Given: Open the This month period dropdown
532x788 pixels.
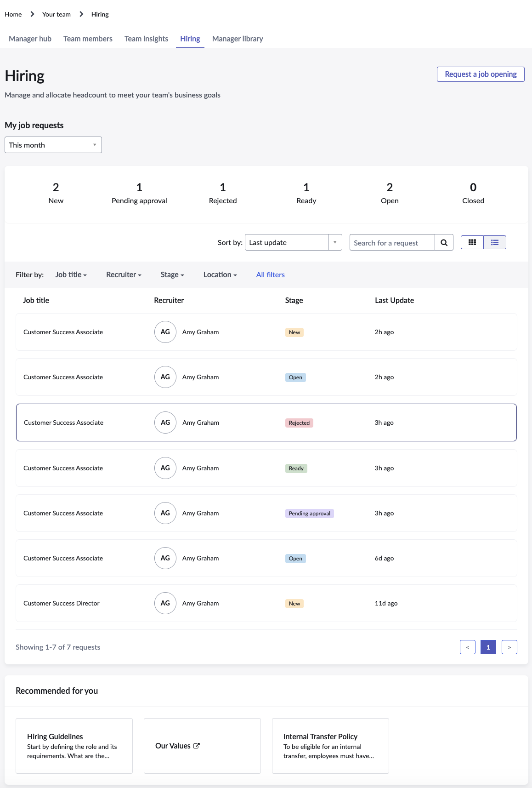Looking at the screenshot, I should click(53, 145).
